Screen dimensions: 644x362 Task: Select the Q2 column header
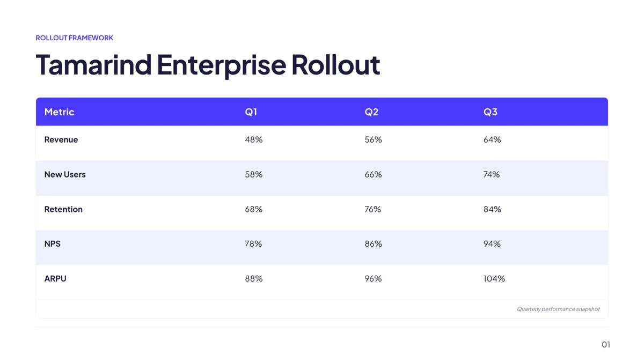(x=371, y=112)
